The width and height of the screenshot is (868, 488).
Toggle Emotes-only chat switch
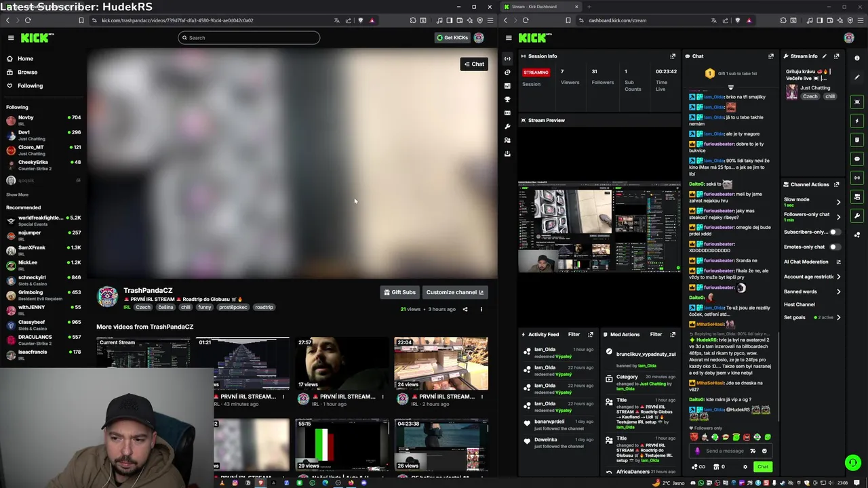(835, 247)
